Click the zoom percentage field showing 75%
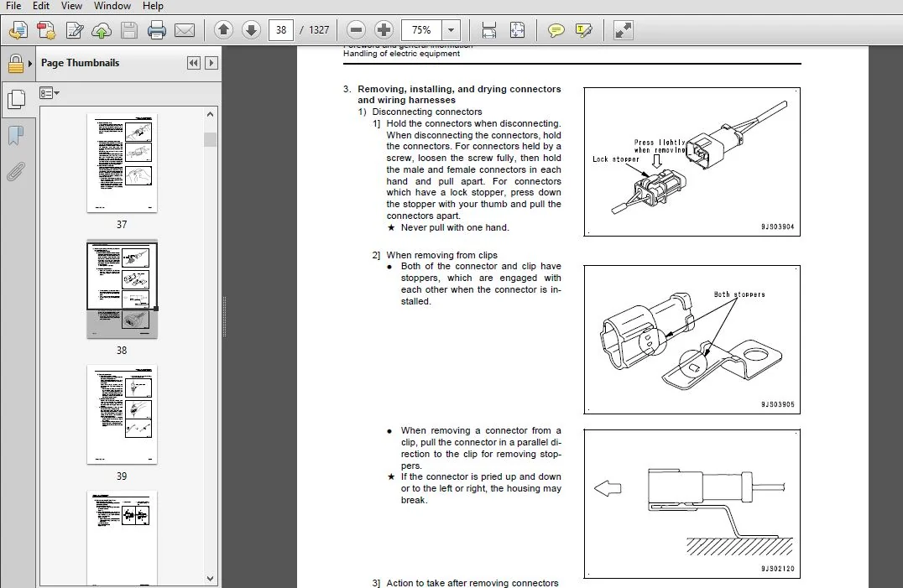The width and height of the screenshot is (903, 588). point(421,30)
